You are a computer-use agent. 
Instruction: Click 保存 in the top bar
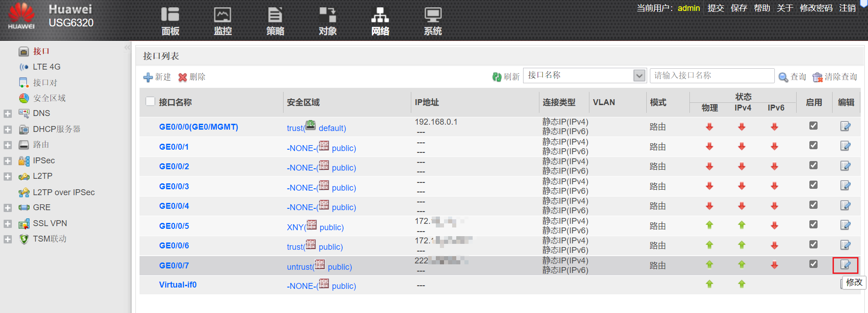(739, 8)
